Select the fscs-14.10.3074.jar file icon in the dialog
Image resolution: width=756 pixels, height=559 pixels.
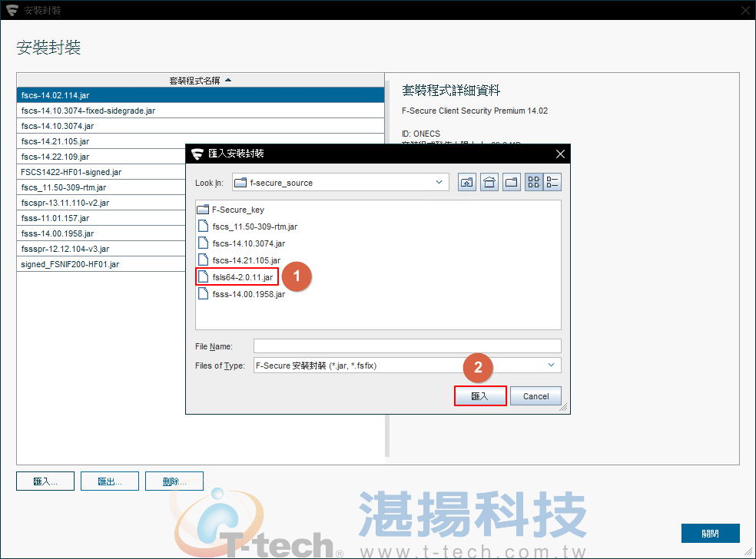(204, 243)
